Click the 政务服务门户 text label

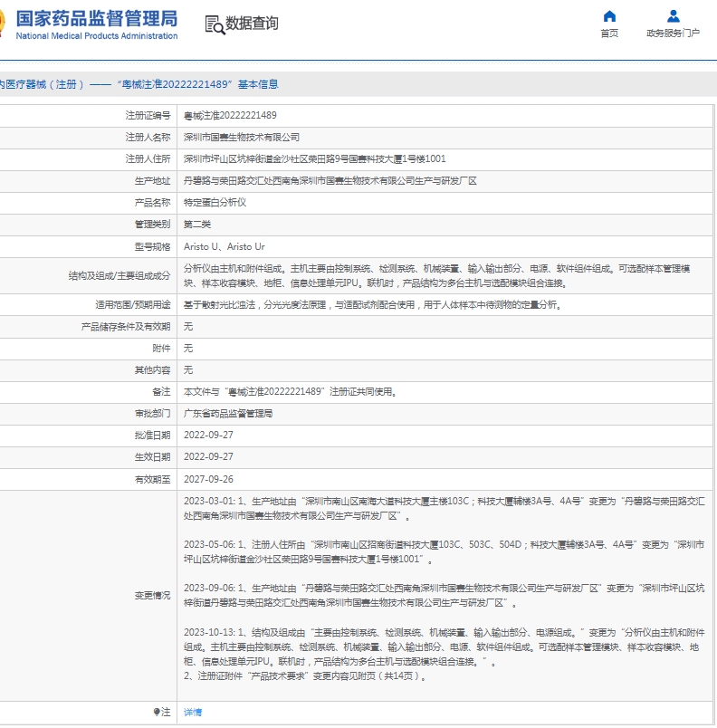(x=673, y=33)
